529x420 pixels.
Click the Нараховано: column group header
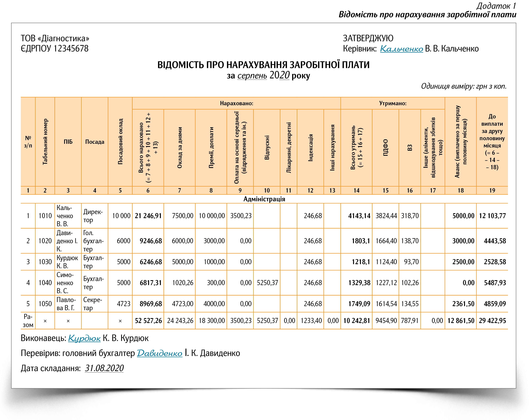coord(236,103)
